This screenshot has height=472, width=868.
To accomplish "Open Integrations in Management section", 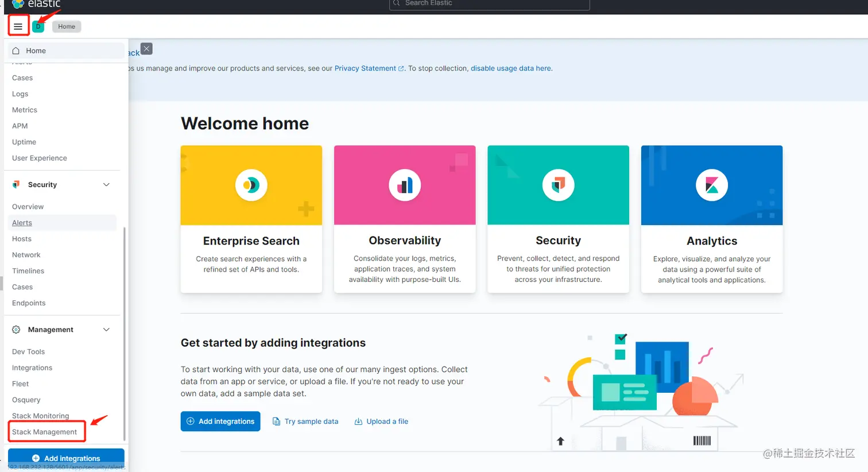I will point(32,367).
